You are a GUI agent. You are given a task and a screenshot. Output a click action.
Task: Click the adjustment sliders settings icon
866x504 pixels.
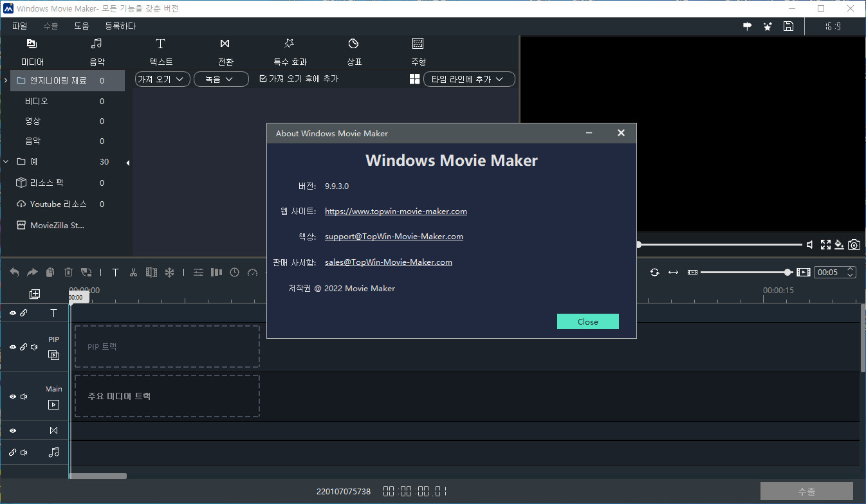[x=199, y=273]
